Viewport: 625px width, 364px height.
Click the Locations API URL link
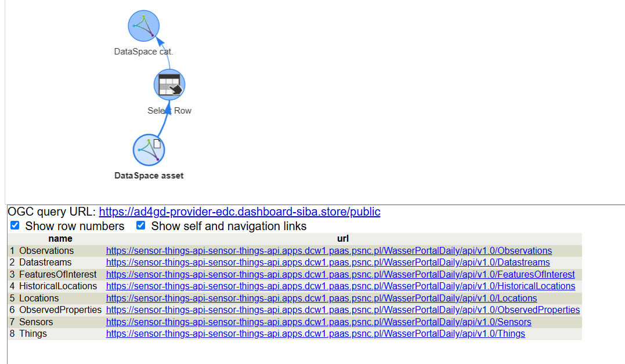pos(321,298)
